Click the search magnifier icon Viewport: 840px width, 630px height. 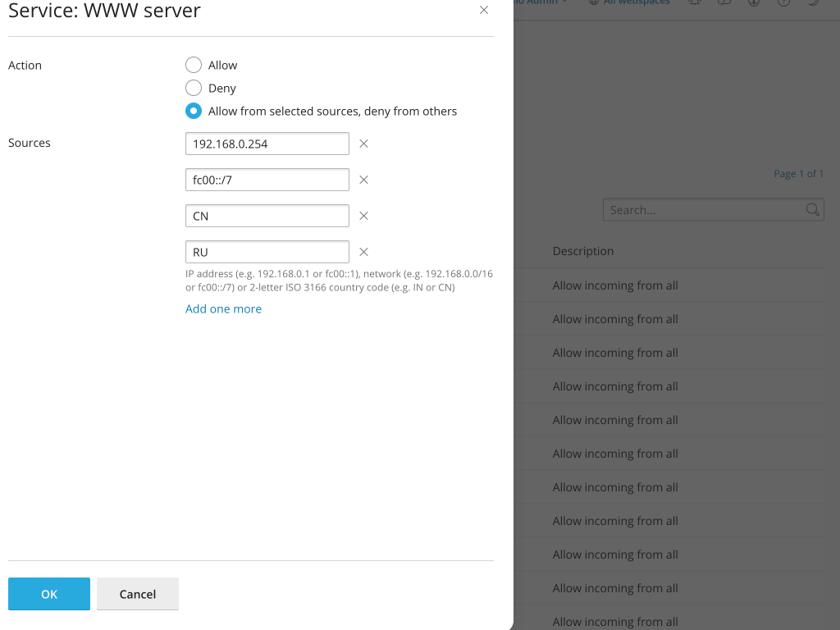[812, 210]
